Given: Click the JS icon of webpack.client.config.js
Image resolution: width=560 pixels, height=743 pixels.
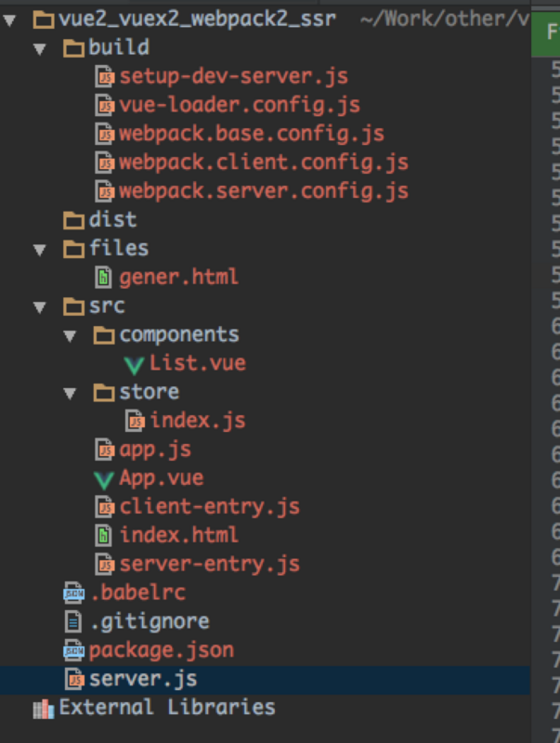Looking at the screenshot, I should 105,163.
